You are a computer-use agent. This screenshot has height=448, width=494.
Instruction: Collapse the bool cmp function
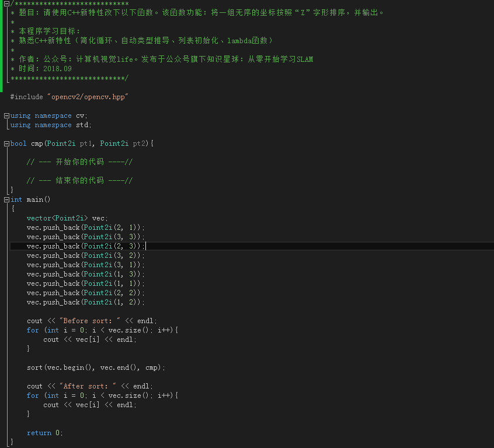click(x=6, y=143)
